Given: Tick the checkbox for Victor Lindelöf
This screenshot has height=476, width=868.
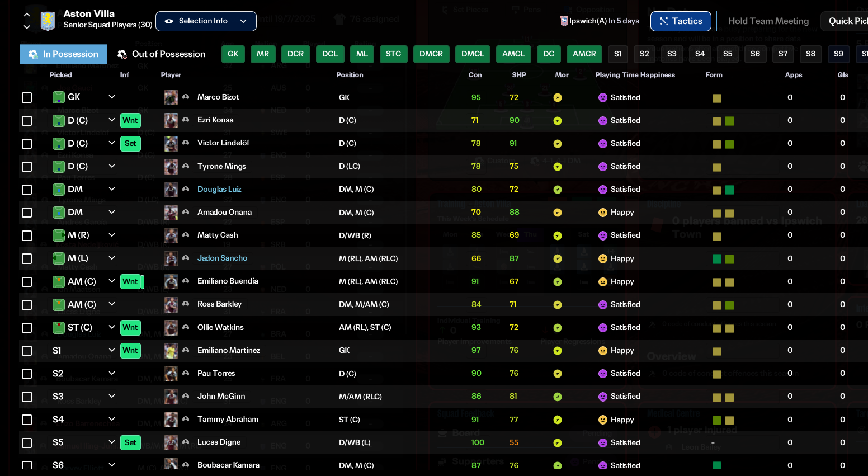Looking at the screenshot, I should pyautogui.click(x=27, y=144).
